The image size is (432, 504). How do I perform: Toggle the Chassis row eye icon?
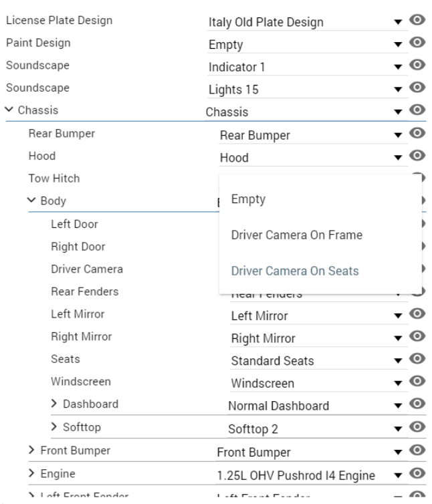417,110
